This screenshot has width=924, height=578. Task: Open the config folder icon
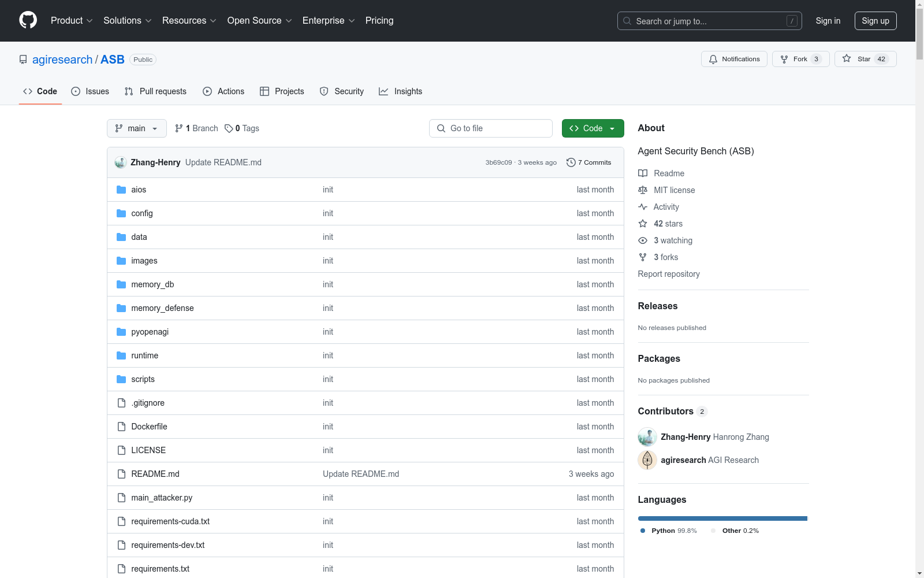click(x=121, y=213)
